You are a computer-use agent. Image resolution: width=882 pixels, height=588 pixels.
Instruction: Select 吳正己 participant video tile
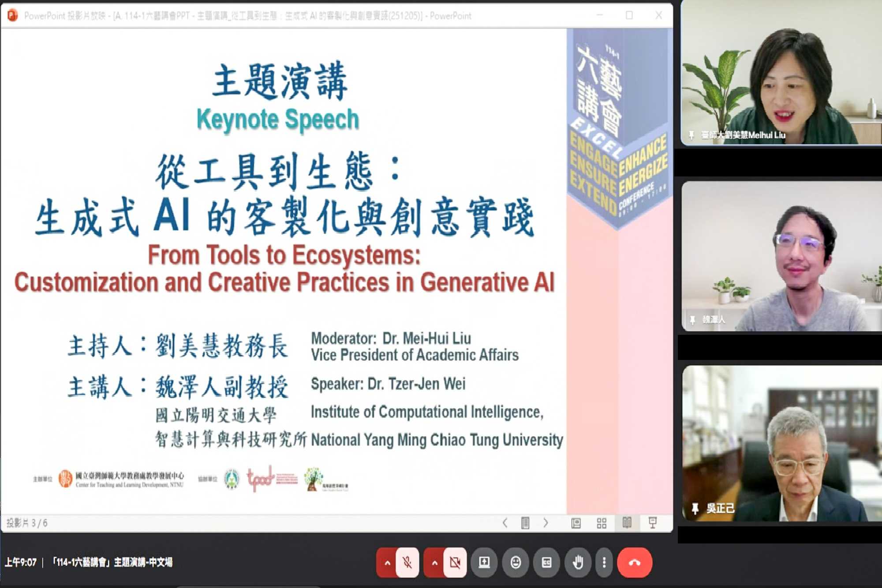[x=781, y=443]
